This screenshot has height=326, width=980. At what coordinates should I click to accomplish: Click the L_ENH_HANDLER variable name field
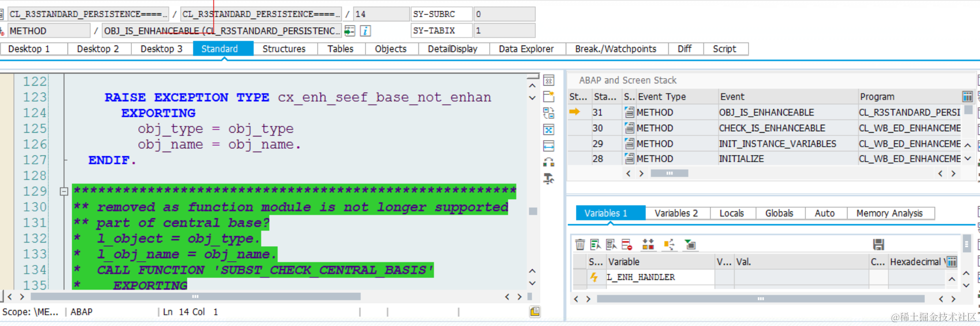(x=660, y=277)
